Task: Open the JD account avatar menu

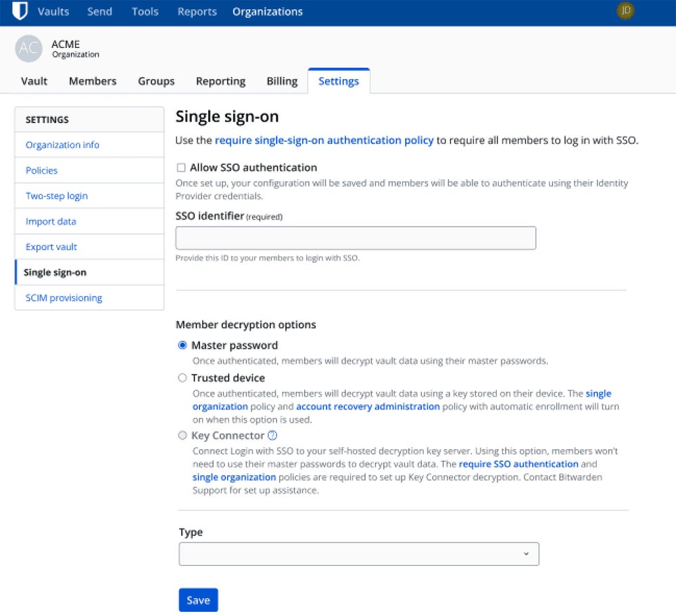Action: pos(625,11)
